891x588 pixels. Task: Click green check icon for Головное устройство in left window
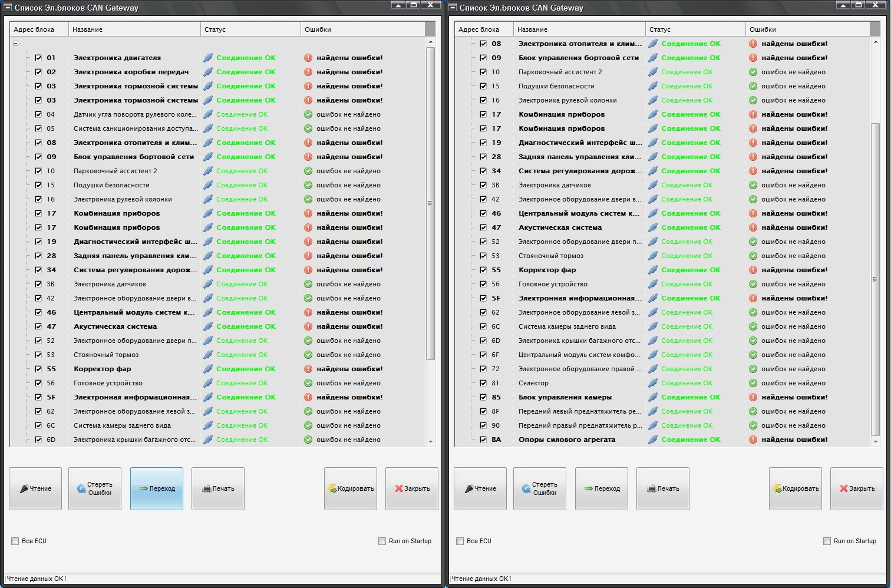tap(308, 383)
